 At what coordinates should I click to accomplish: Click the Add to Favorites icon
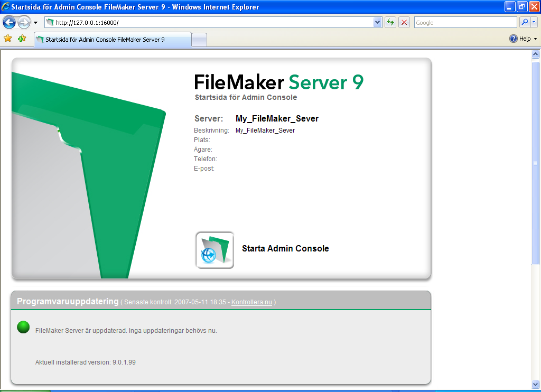22,39
